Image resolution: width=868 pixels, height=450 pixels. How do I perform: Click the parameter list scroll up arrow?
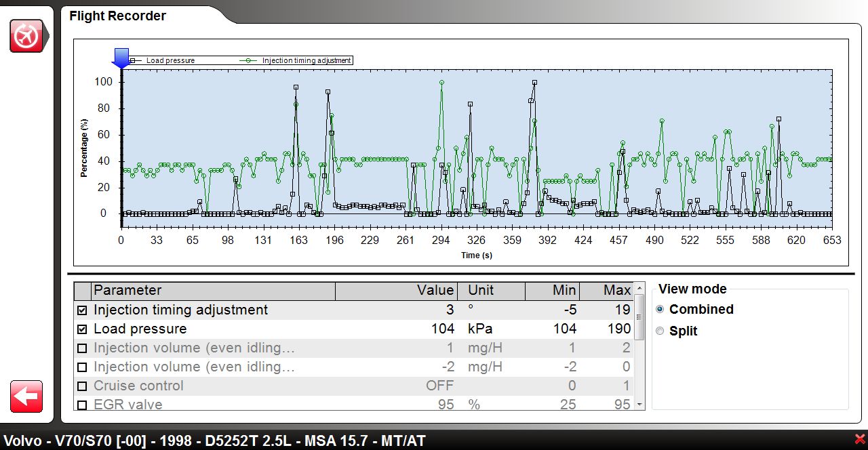pos(639,287)
